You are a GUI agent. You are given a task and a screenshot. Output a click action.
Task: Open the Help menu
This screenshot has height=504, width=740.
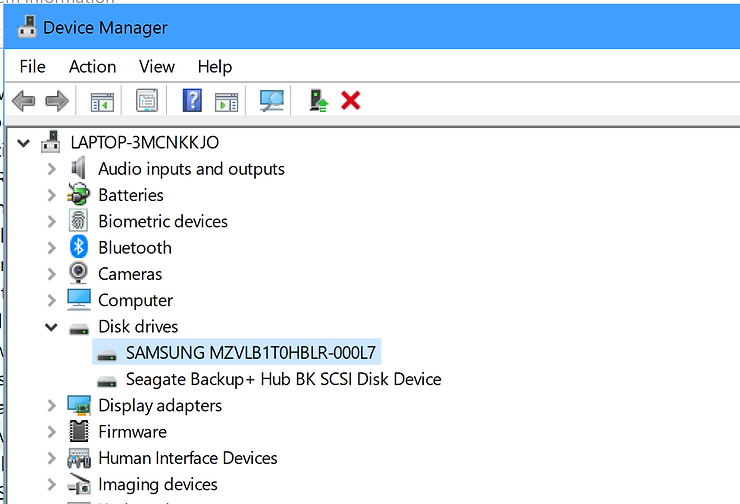[215, 67]
